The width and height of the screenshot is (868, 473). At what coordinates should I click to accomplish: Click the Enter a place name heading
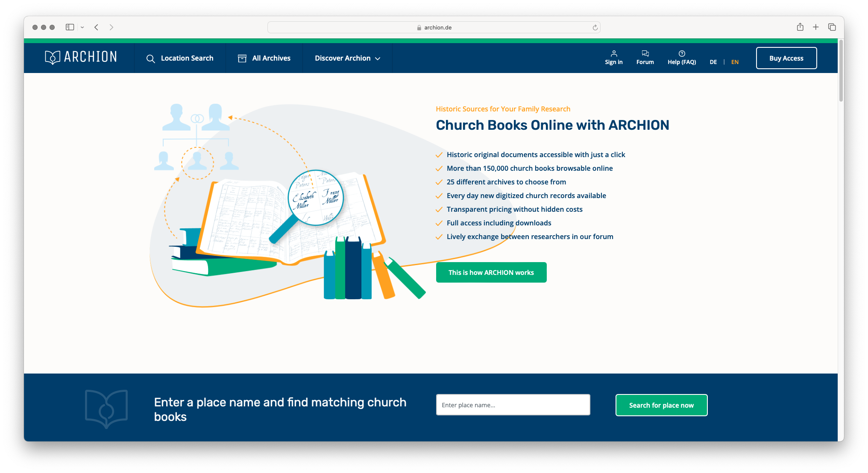[x=280, y=409]
